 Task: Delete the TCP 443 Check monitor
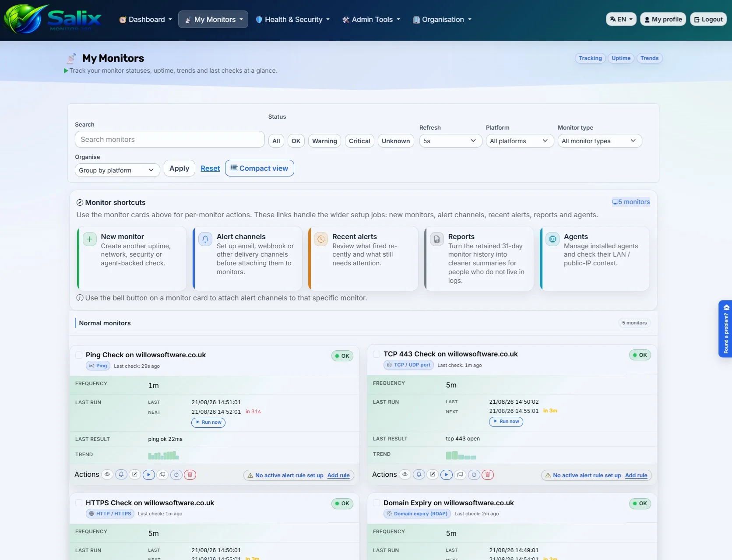point(488,475)
